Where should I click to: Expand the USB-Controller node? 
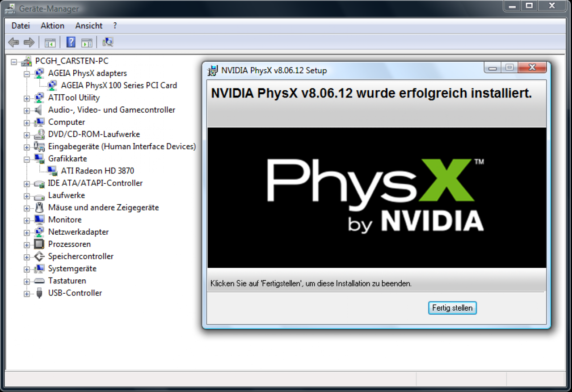[x=27, y=294]
